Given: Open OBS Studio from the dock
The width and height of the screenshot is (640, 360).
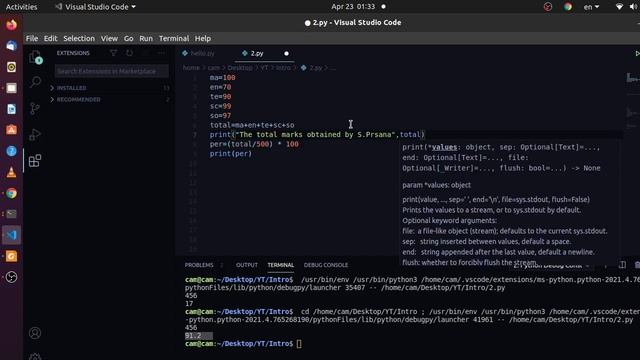Looking at the screenshot, I should (11, 277).
